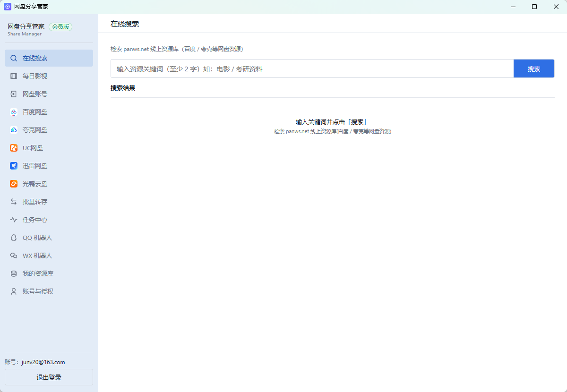Click the 迅雷网盘 bird icon

point(14,166)
